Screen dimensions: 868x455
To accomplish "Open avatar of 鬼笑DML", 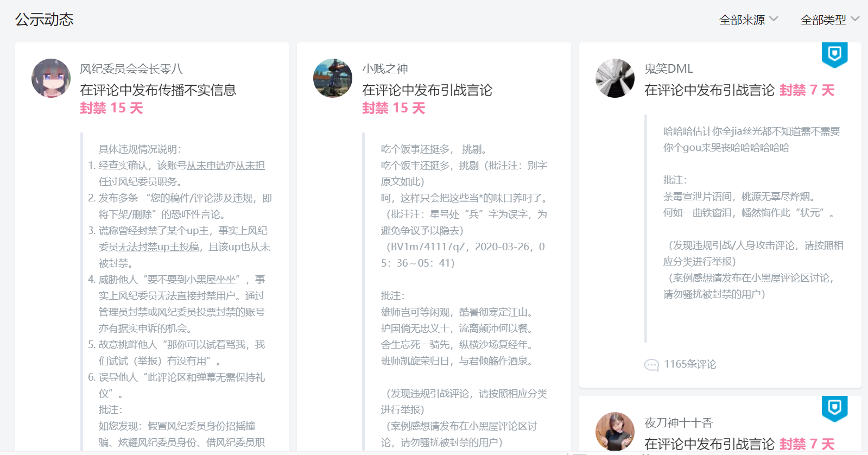I will tap(615, 78).
